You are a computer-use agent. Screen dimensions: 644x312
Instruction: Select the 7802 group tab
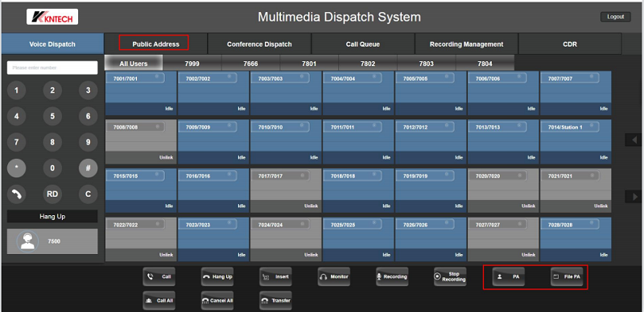368,64
